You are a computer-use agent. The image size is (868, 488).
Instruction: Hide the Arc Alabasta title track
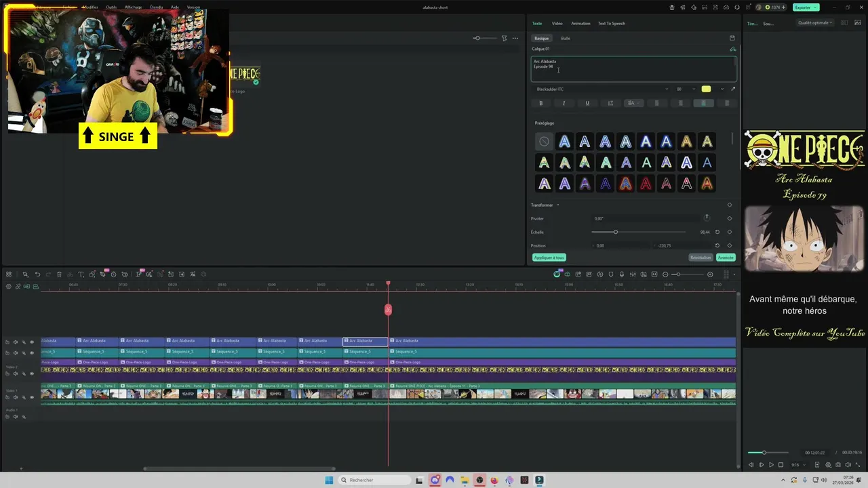(31, 342)
